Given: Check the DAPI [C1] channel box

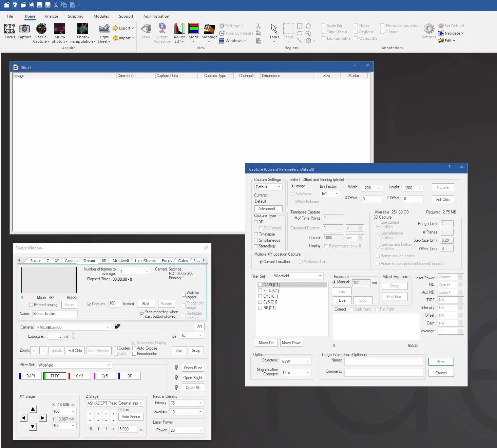Looking at the screenshot, I should pyautogui.click(x=260, y=285).
